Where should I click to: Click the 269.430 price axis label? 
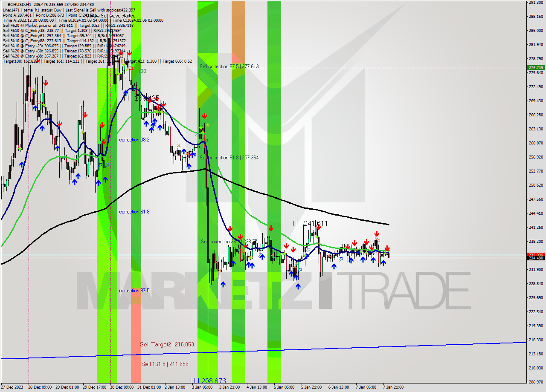coord(536,101)
